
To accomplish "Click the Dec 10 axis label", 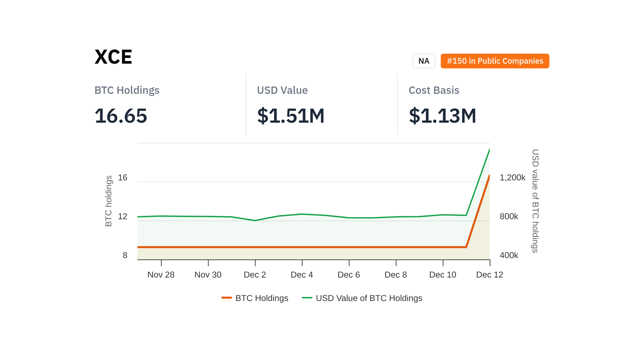I will (x=443, y=275).
